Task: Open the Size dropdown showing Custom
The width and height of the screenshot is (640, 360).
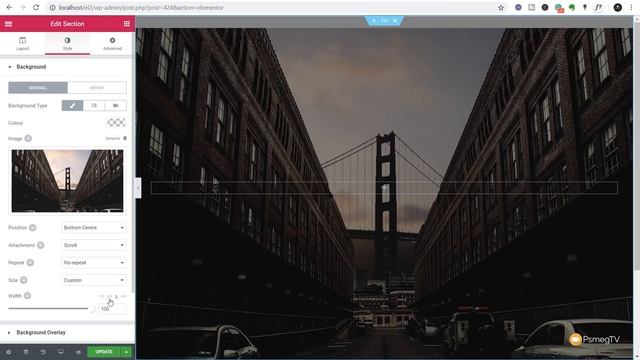Action: pyautogui.click(x=94, y=280)
